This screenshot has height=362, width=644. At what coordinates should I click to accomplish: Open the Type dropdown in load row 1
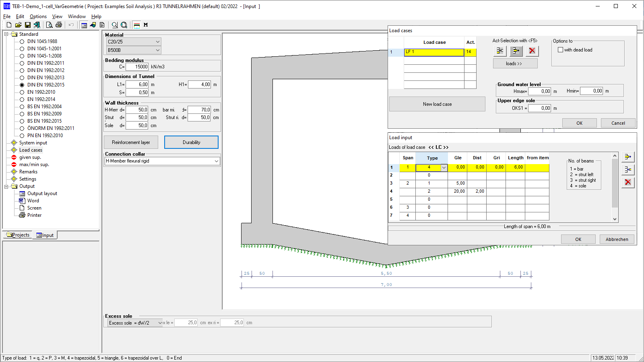pos(444,168)
